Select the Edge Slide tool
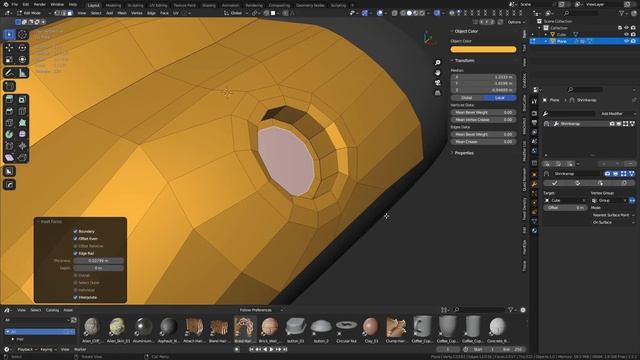This screenshot has height=360, width=640. (9, 146)
